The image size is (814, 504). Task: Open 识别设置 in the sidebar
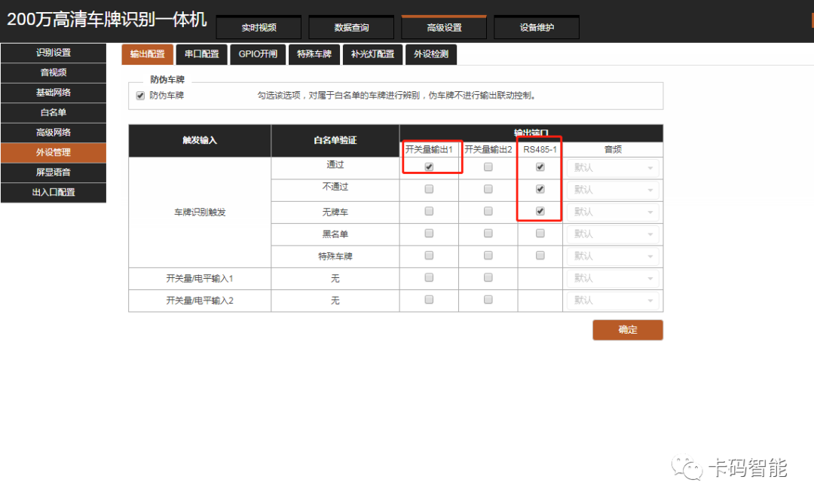[54, 53]
